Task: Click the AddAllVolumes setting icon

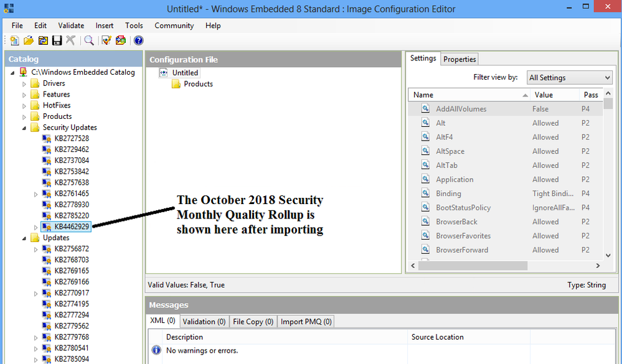Action: click(x=426, y=109)
